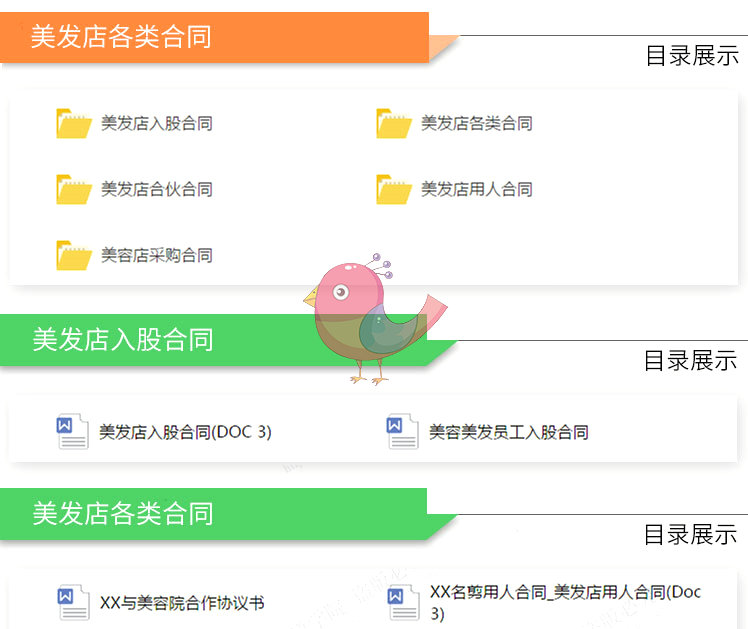Open the 美发店入股合同 folder icon

[x=73, y=124]
